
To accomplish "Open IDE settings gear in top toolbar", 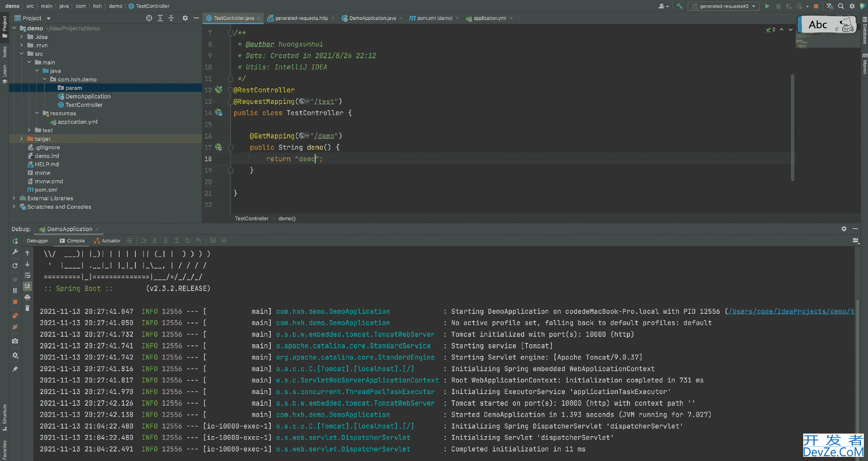I will [852, 6].
